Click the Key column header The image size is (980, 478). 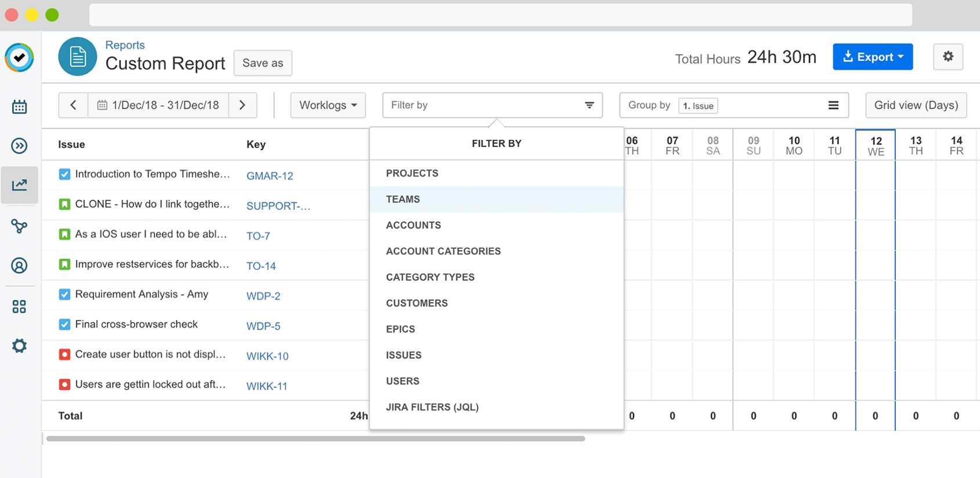pos(256,144)
